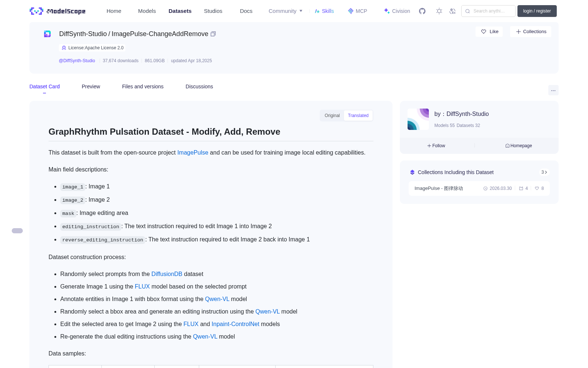
Task: Open the Datasets nav item
Action: point(180,11)
